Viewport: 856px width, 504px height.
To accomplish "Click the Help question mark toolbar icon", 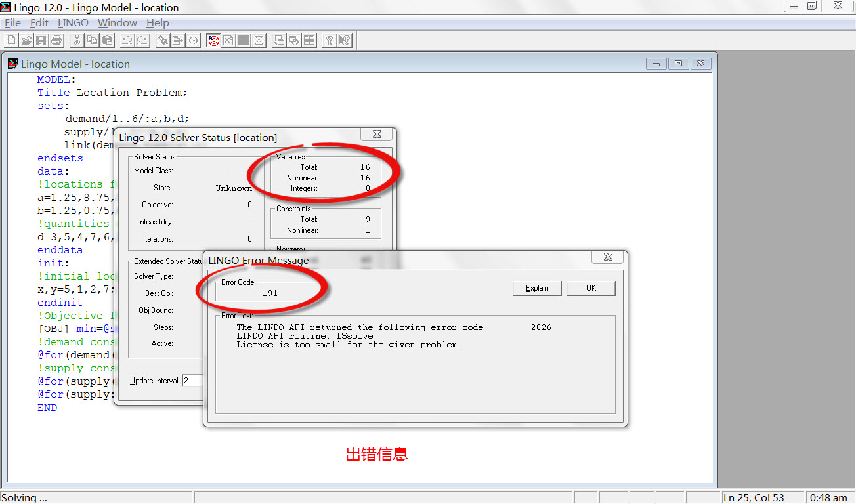I will click(x=330, y=41).
